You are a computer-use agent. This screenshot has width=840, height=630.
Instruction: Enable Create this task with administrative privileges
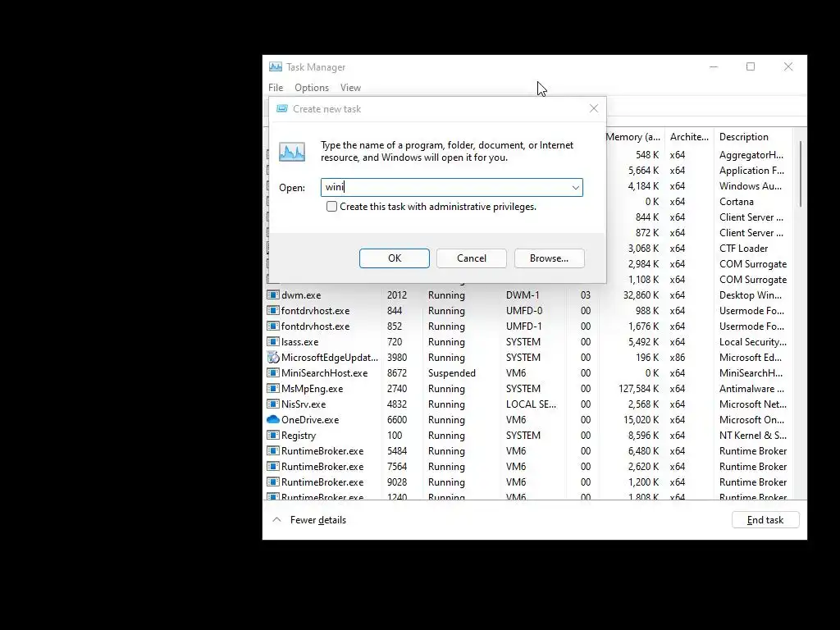tap(331, 207)
